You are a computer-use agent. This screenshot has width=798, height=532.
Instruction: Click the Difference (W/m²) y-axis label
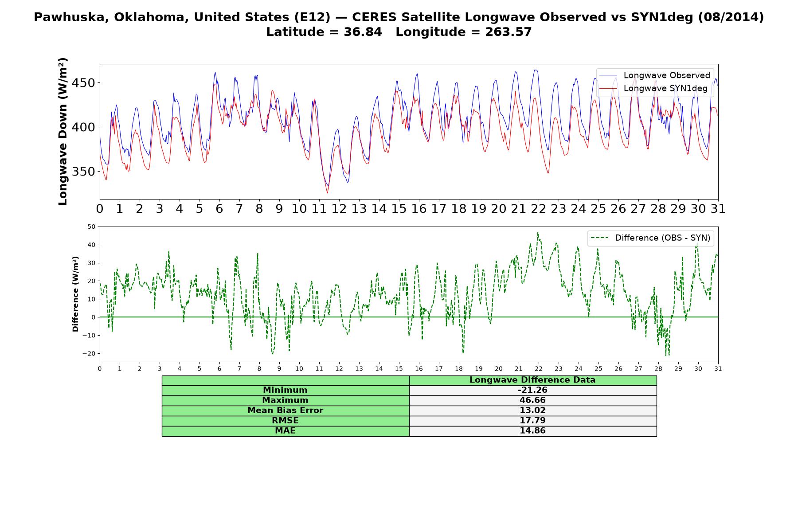pyautogui.click(x=75, y=294)
